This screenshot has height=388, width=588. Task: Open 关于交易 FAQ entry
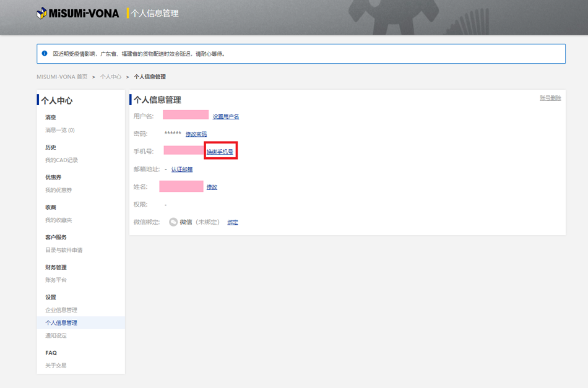coord(56,366)
